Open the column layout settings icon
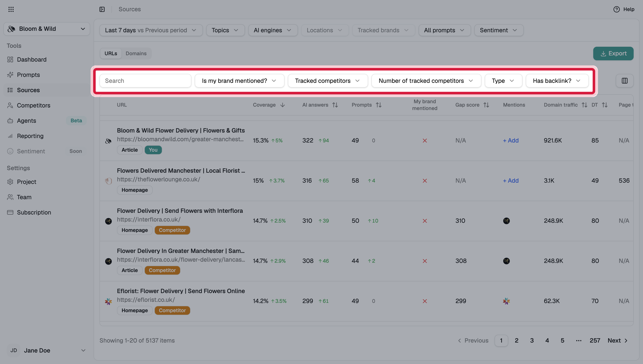 [625, 81]
